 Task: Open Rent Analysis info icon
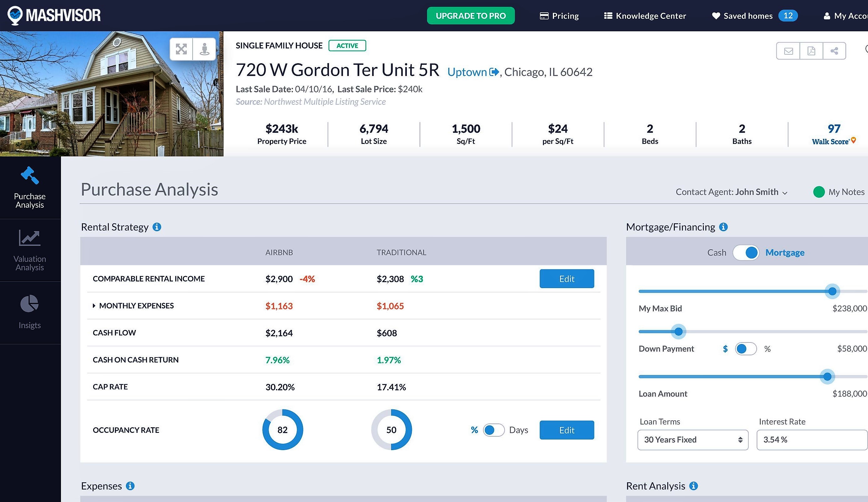click(693, 486)
